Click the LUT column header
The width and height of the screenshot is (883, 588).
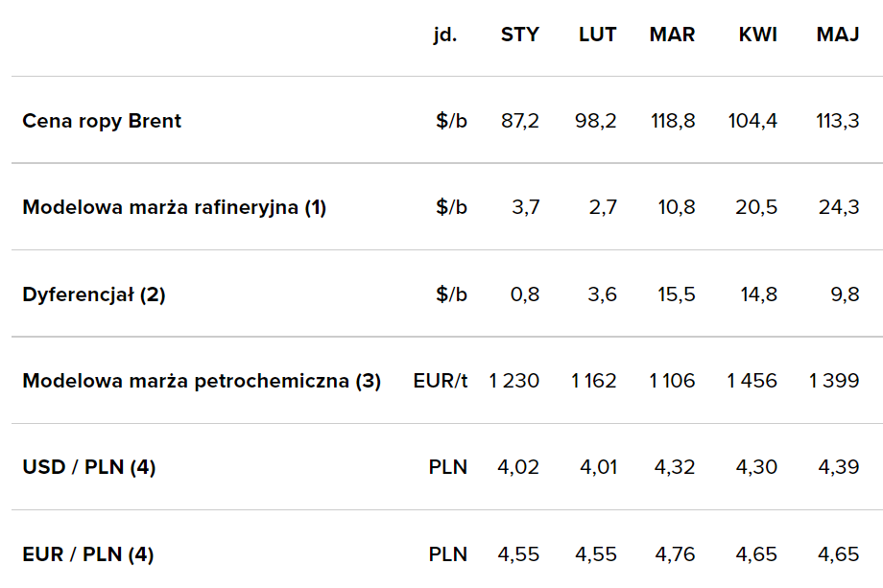[597, 35]
